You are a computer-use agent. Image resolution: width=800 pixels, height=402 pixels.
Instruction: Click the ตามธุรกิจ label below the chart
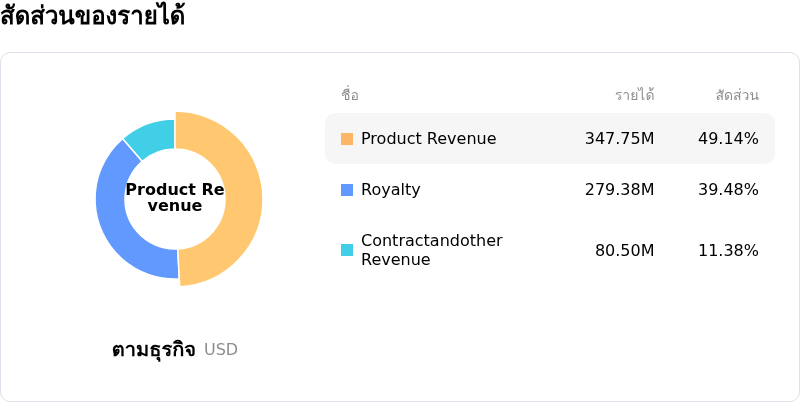click(x=153, y=350)
